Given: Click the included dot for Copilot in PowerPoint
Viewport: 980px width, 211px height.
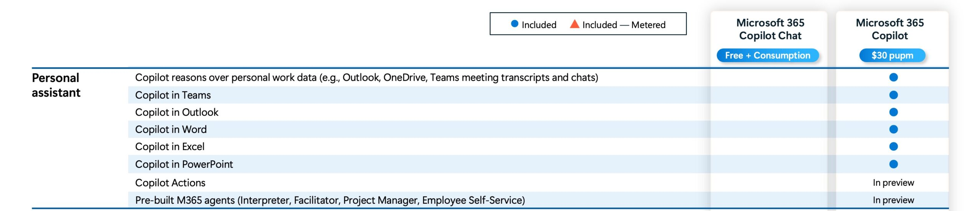Looking at the screenshot, I should click(893, 164).
